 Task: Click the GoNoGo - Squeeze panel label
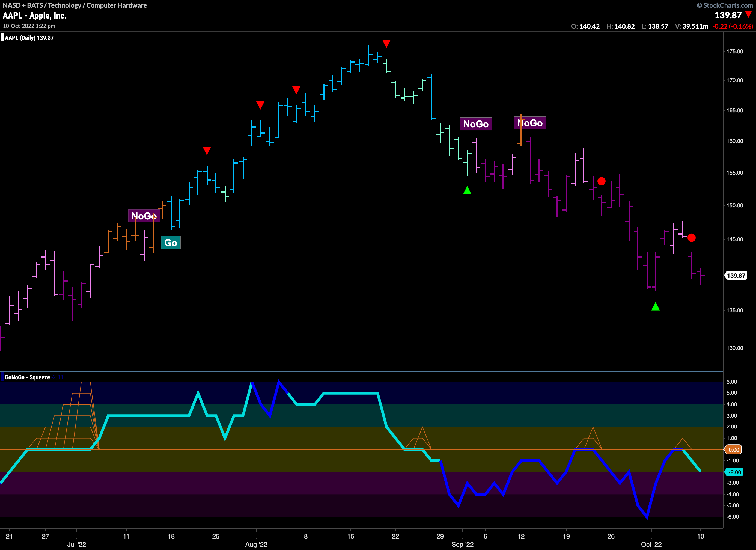coord(27,377)
